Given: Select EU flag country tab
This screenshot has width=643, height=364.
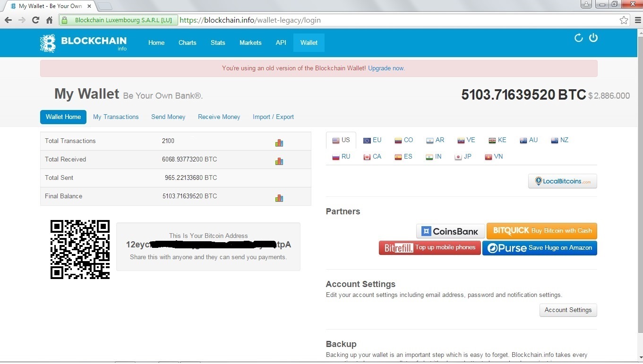Looking at the screenshot, I should coord(372,140).
